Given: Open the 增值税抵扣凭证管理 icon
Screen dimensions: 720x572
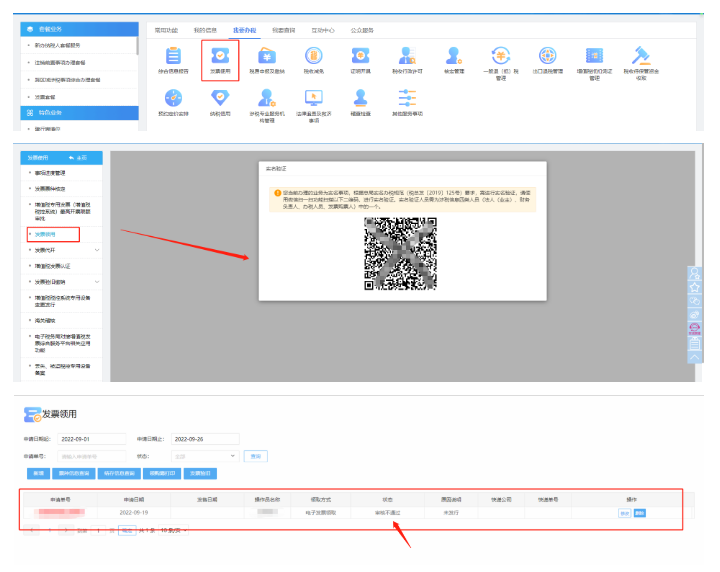Looking at the screenshot, I should point(594,56).
